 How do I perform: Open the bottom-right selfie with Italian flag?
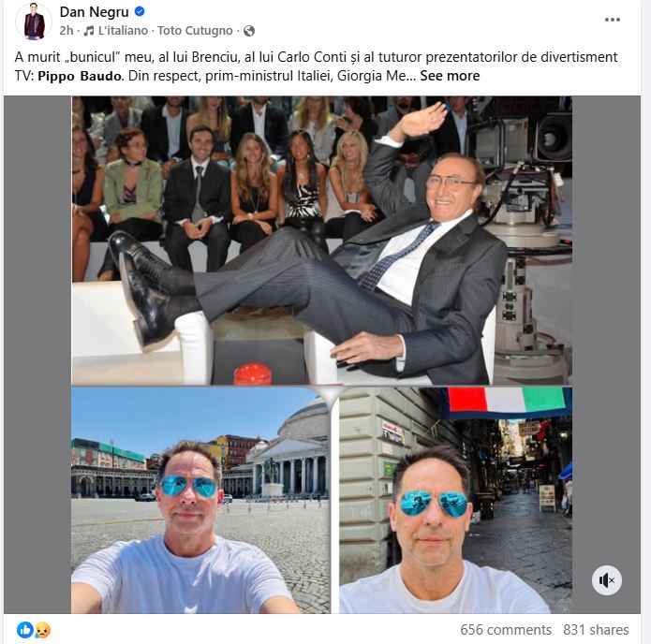pyautogui.click(x=455, y=501)
